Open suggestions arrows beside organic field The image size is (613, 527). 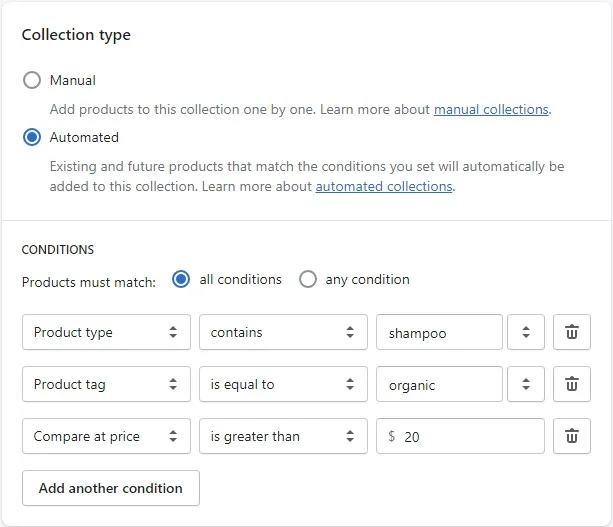click(526, 384)
